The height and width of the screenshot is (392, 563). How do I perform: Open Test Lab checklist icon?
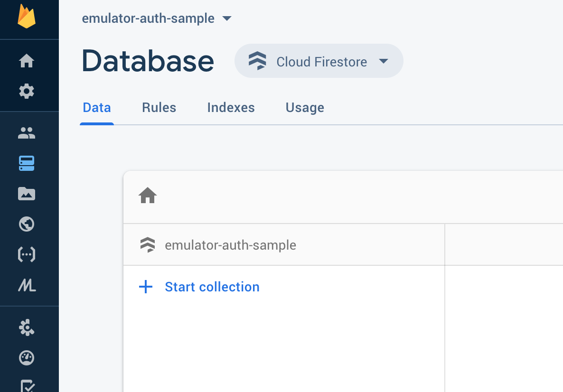click(x=27, y=385)
